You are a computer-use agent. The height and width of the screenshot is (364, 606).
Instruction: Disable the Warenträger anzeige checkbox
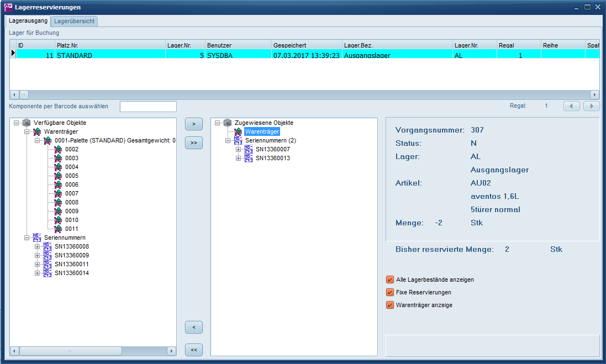tap(390, 305)
